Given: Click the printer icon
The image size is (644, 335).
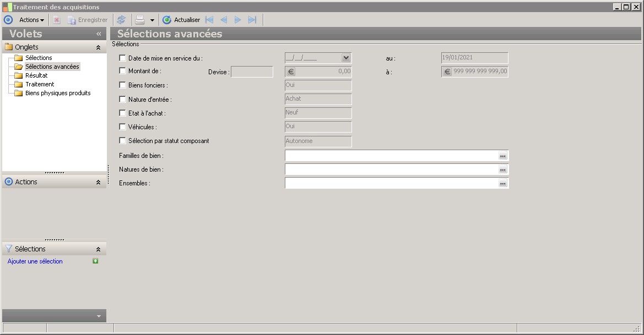Looking at the screenshot, I should [140, 20].
